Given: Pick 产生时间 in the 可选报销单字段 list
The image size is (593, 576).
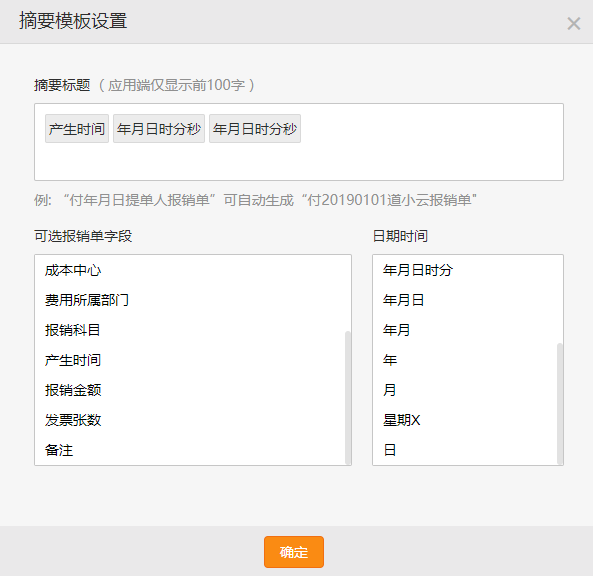Looking at the screenshot, I should click(x=73, y=360).
